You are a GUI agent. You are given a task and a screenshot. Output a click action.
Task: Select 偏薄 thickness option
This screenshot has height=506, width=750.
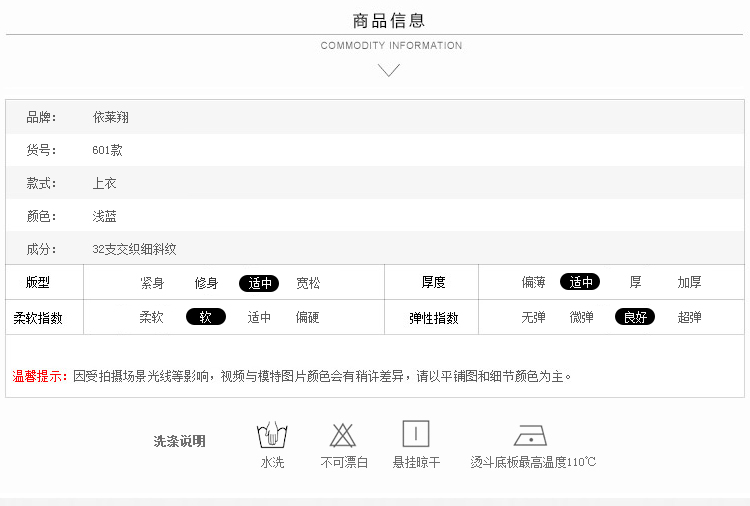click(x=533, y=282)
